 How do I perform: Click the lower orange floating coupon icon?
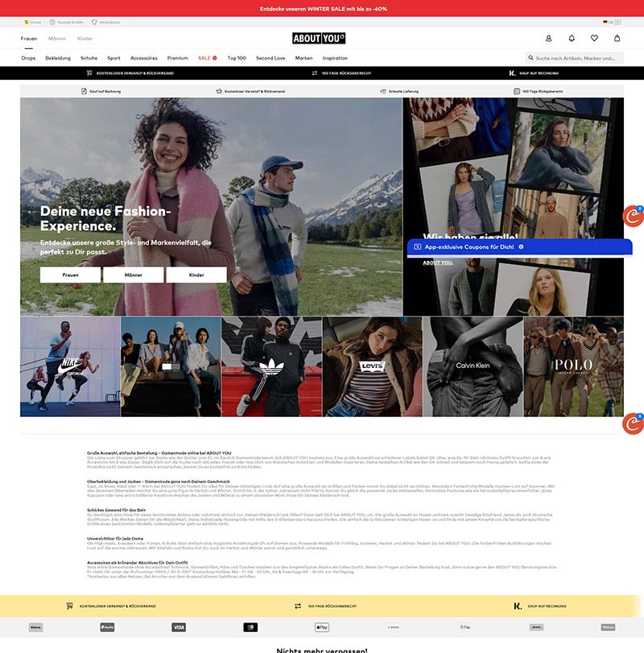tap(634, 424)
